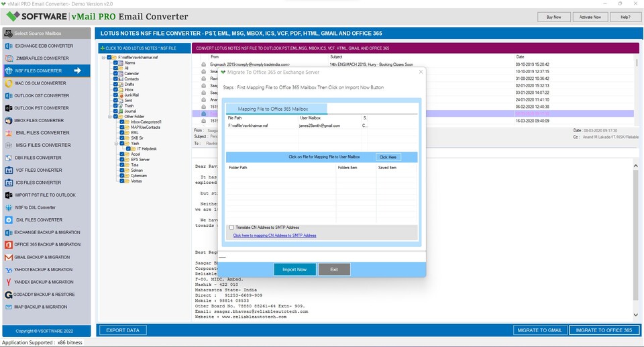Launch the Import PST File to Outlook icon
This screenshot has width=644, height=347.
coord(9,195)
